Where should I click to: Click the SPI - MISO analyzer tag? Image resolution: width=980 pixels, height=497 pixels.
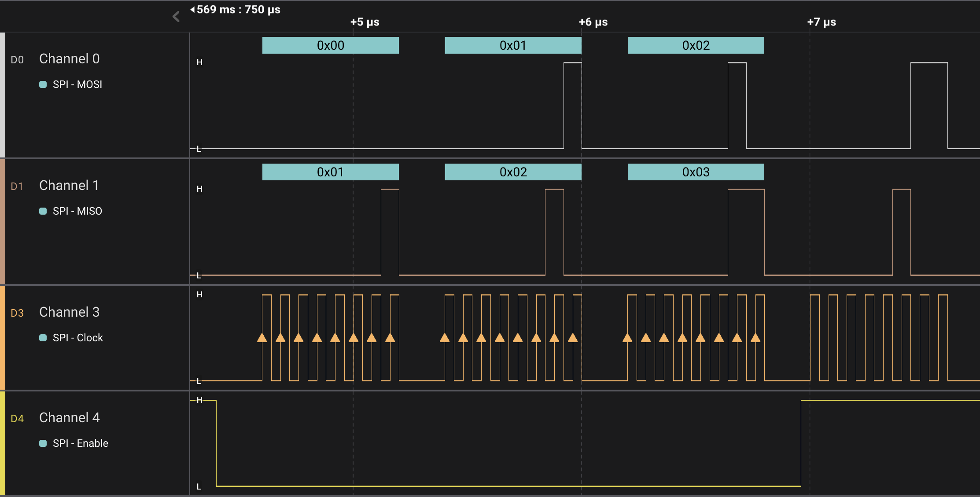tap(77, 211)
